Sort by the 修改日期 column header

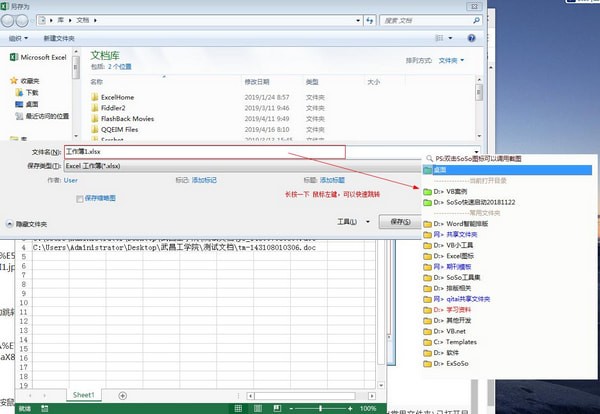click(x=257, y=82)
